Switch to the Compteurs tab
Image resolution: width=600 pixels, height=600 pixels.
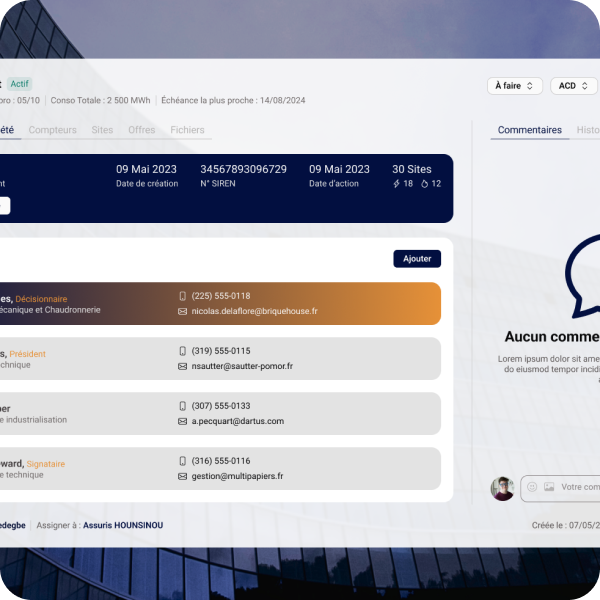52,130
